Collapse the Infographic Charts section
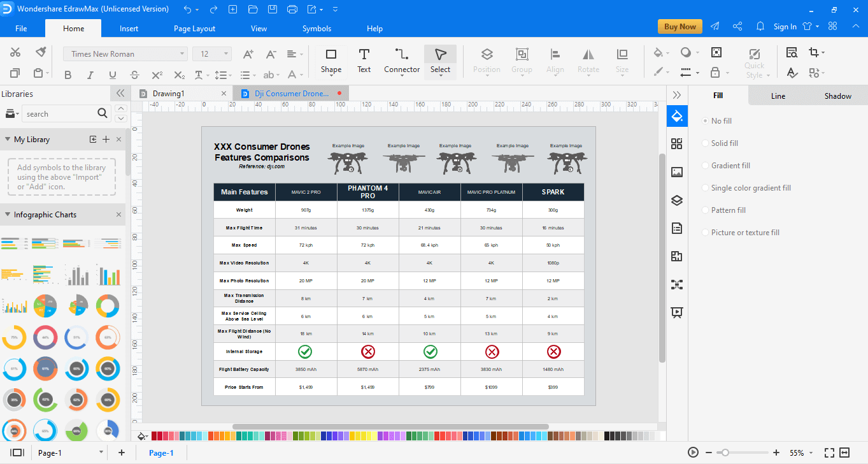This screenshot has width=868, height=464. click(8, 215)
